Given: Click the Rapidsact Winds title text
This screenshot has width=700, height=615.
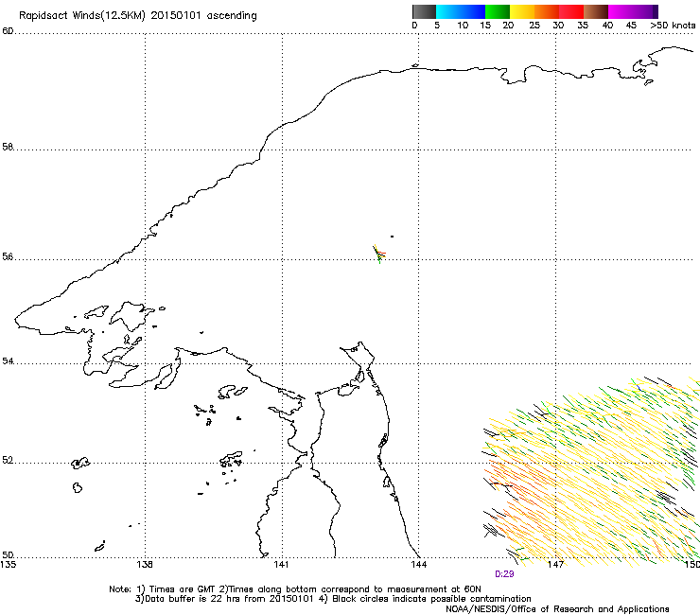Looking at the screenshot, I should (138, 16).
